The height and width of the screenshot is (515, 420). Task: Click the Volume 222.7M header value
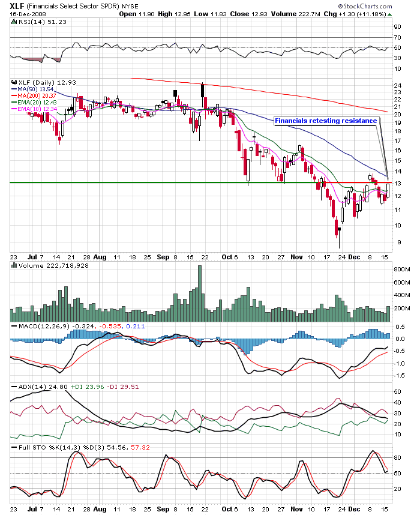296,14
